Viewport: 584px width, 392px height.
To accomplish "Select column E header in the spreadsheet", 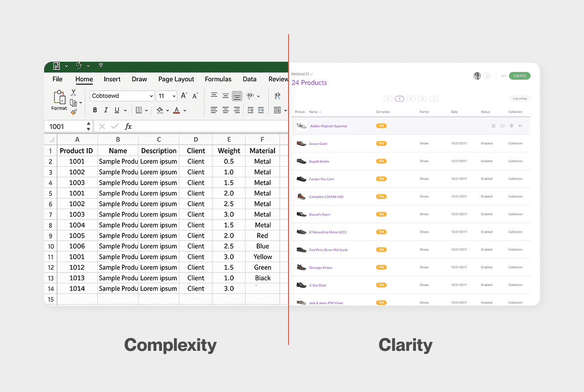I will [x=229, y=139].
